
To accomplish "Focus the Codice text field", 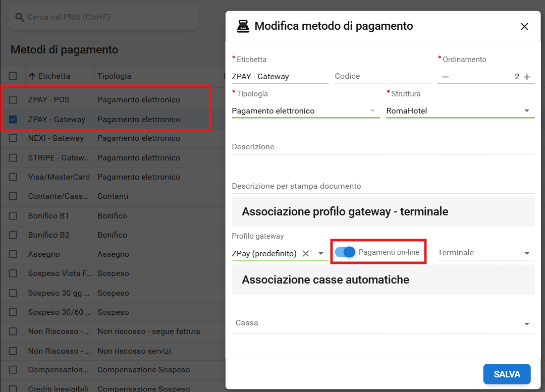I will pos(381,76).
